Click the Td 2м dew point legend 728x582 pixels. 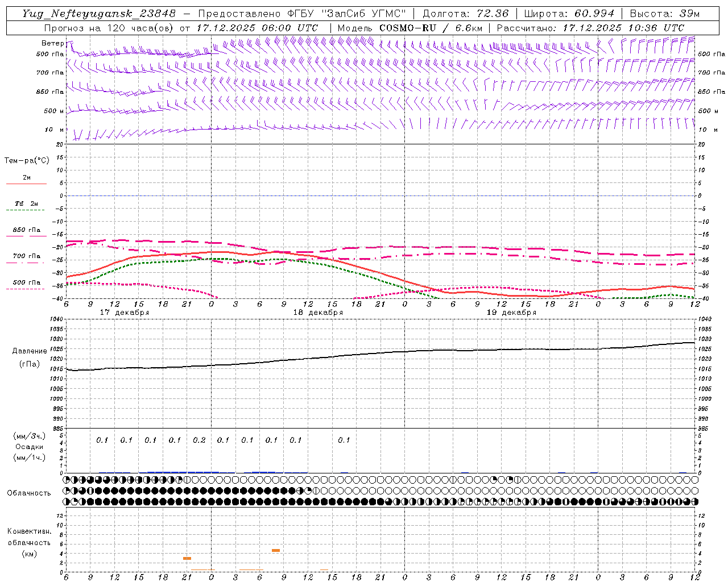click(26, 204)
